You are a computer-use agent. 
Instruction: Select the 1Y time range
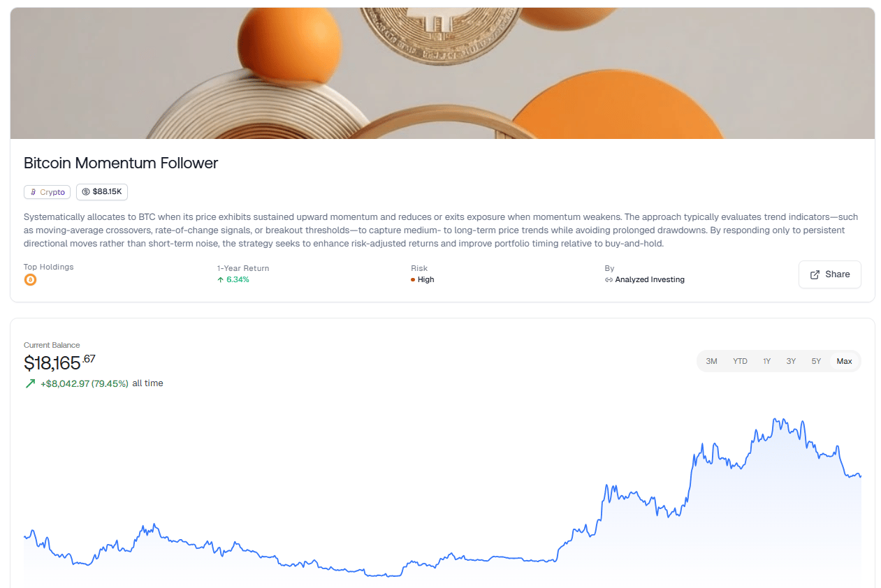[x=766, y=361]
